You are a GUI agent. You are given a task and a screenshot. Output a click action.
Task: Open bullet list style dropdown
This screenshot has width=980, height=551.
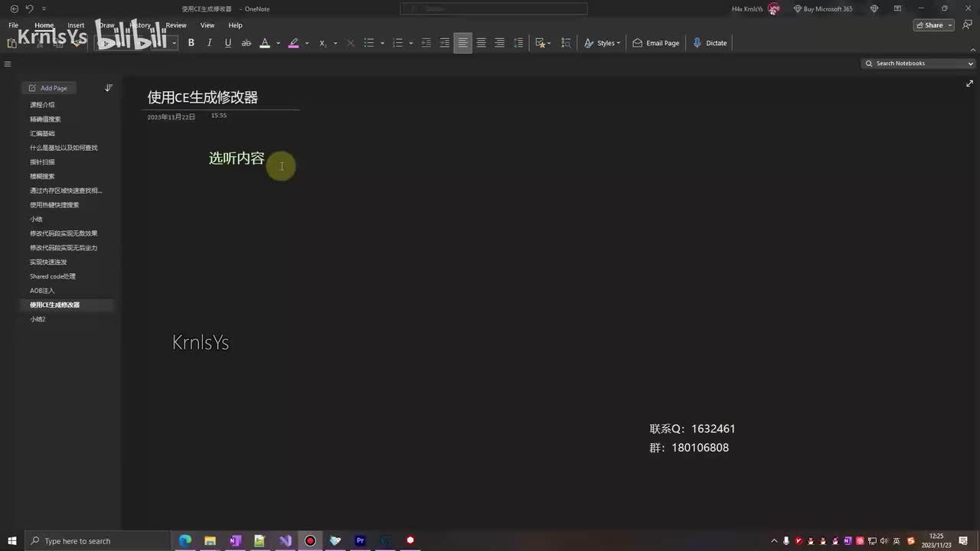(382, 43)
